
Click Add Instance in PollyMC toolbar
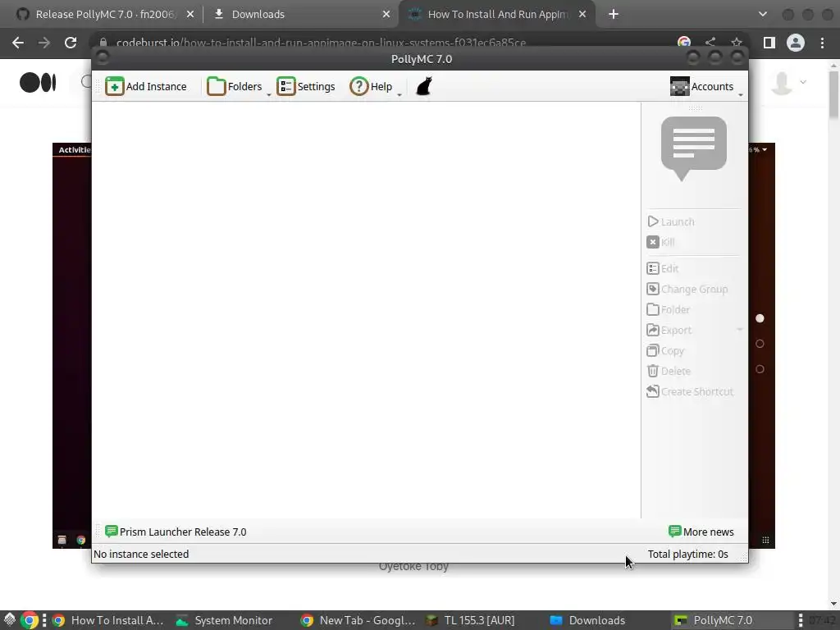pyautogui.click(x=146, y=86)
